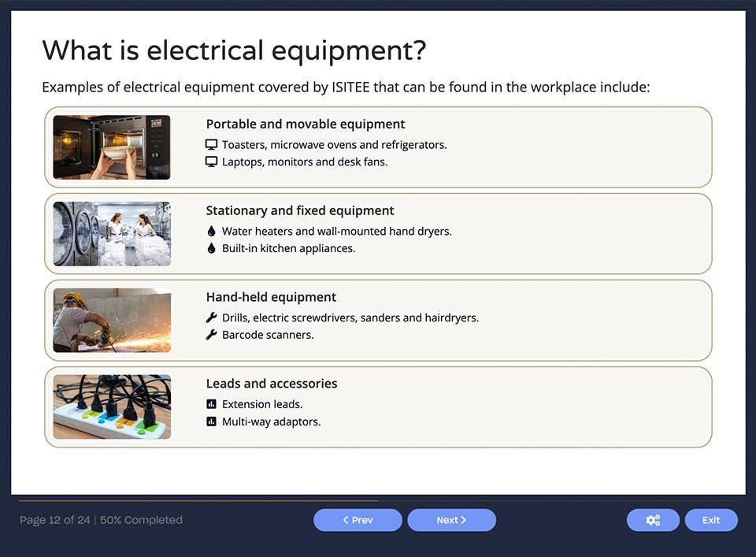Screen dimensions: 756x557
Task: Open settings with the gears button
Action: pyautogui.click(x=653, y=520)
